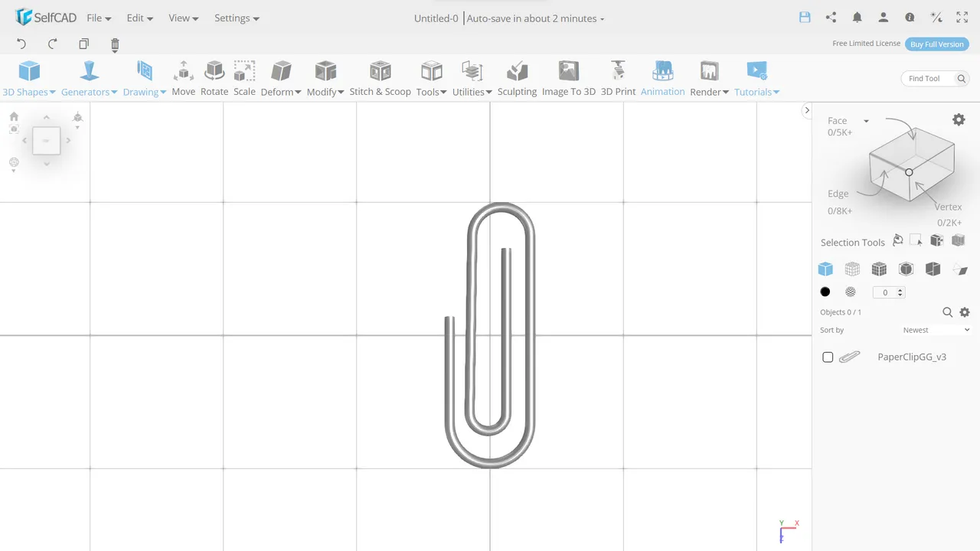Open the selection settings gear

959,119
